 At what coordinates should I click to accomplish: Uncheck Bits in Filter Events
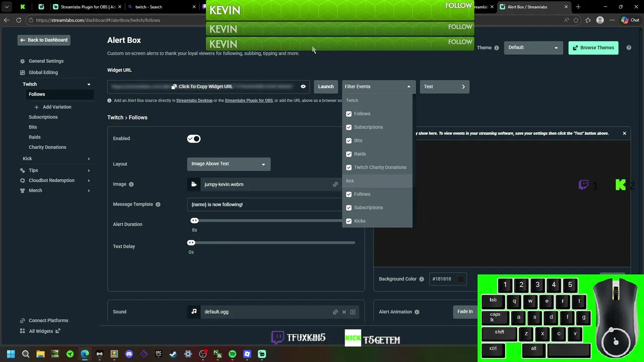click(x=349, y=141)
